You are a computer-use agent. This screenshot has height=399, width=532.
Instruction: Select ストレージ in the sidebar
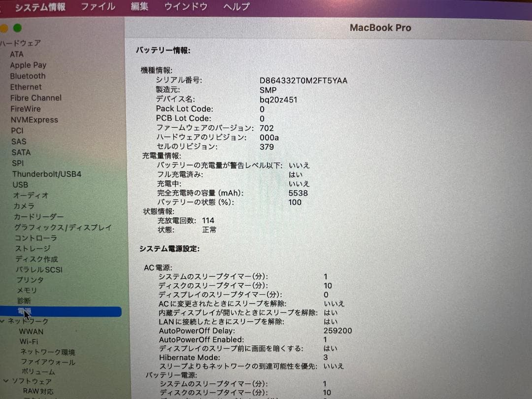pyautogui.click(x=27, y=248)
